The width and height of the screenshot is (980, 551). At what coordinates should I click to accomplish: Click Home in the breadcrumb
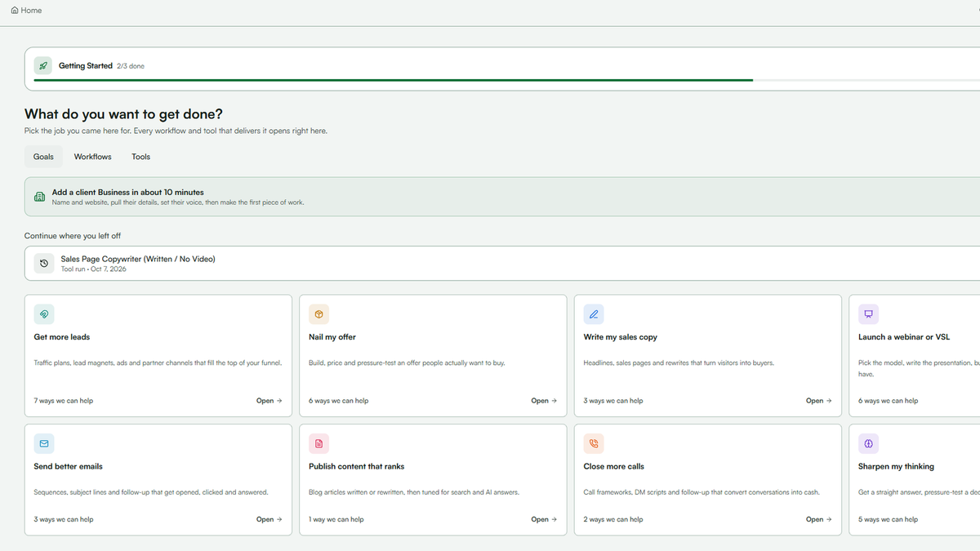tap(31, 11)
